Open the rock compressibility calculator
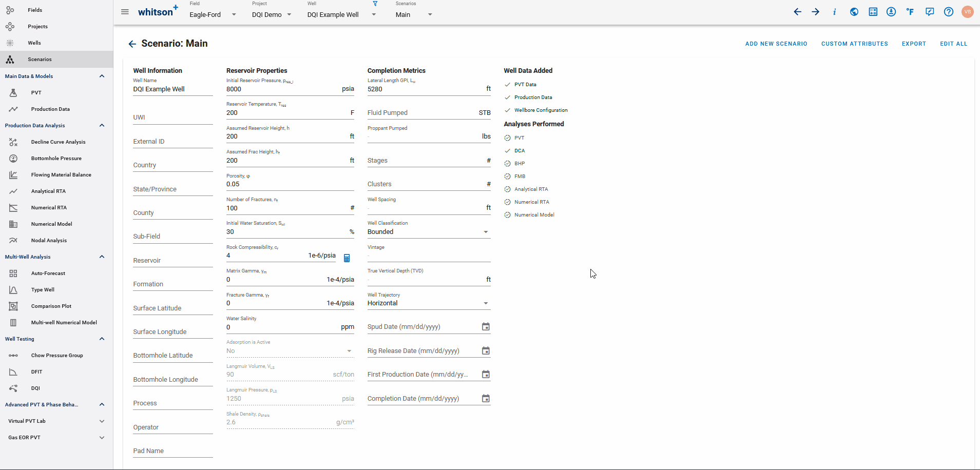The height and width of the screenshot is (470, 980). (x=347, y=258)
